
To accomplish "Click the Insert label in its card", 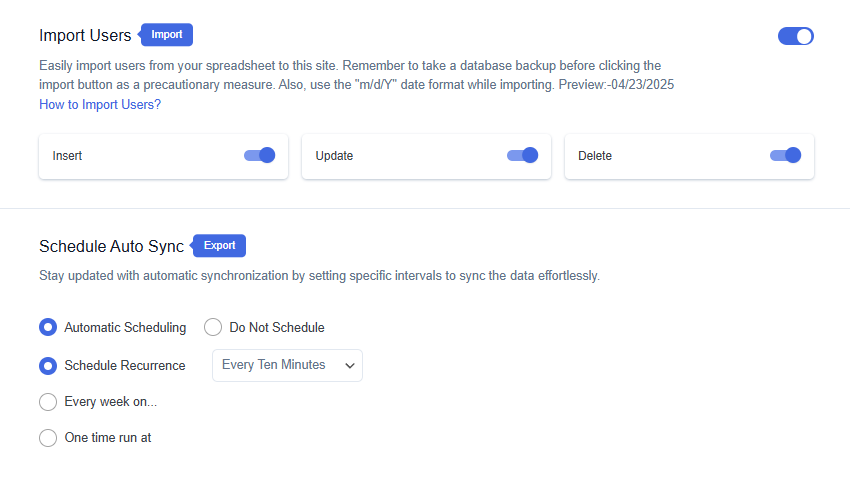I will pos(67,156).
